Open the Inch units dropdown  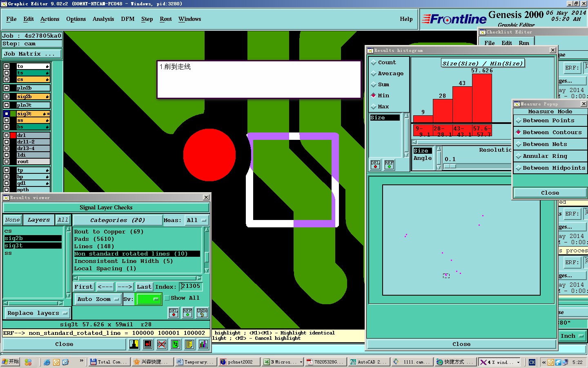pyautogui.click(x=572, y=336)
